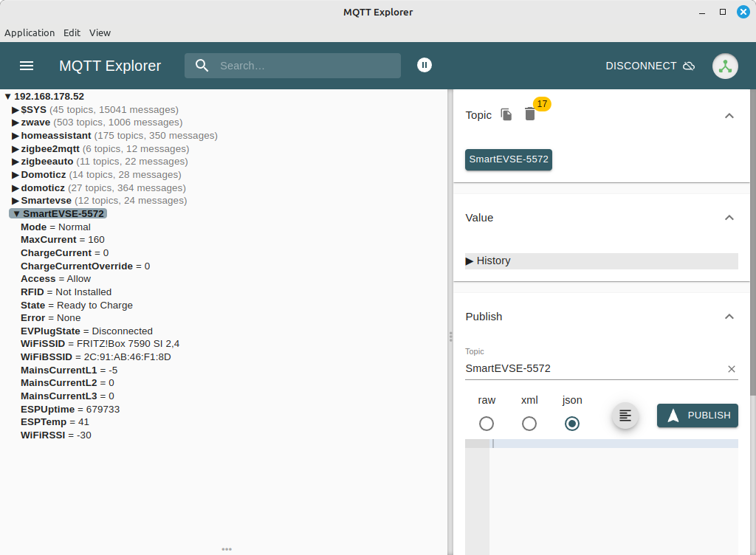This screenshot has height=555, width=756.
Task: Expand the lowercase domoticz topic
Action: (x=15, y=188)
